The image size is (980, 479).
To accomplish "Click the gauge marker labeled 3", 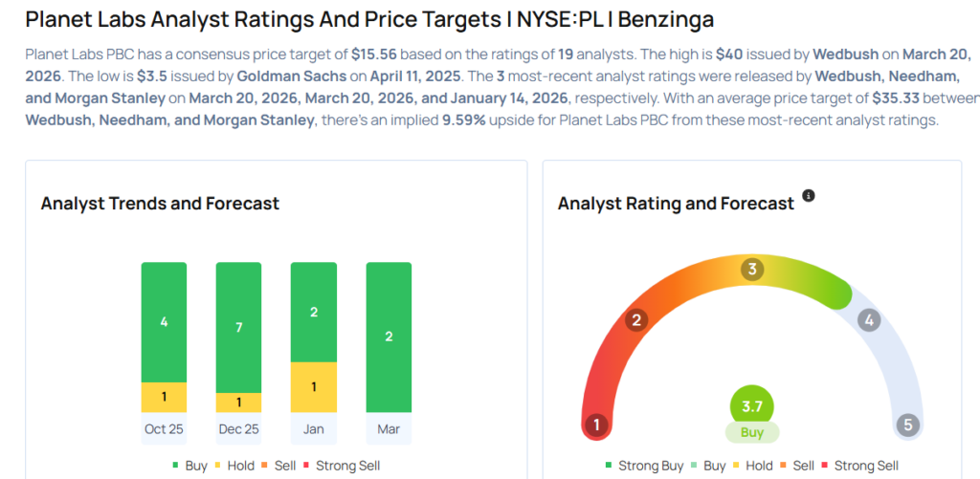I will pyautogui.click(x=752, y=270).
